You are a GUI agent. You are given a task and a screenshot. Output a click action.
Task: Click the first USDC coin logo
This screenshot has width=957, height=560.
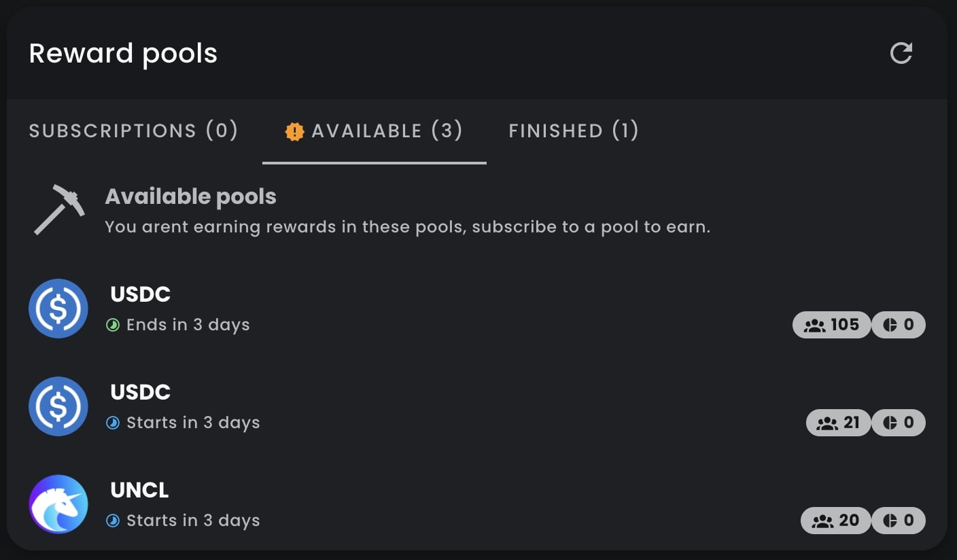coord(58,309)
